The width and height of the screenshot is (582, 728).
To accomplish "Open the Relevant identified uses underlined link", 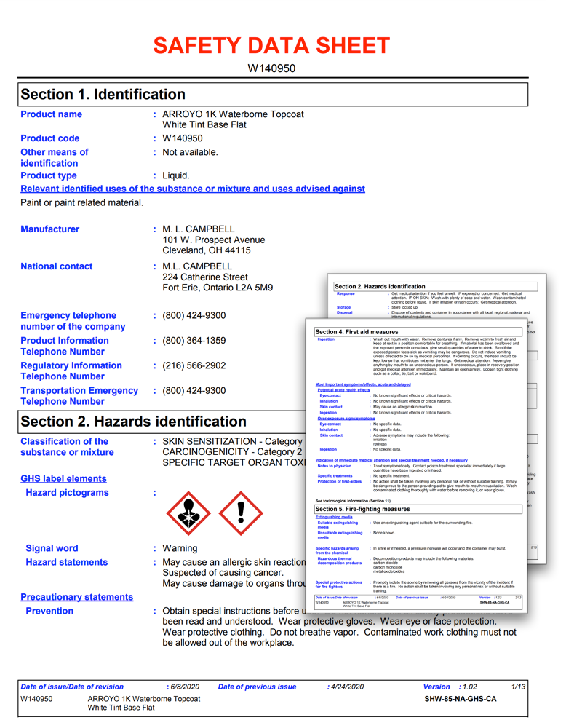I will pyautogui.click(x=192, y=189).
